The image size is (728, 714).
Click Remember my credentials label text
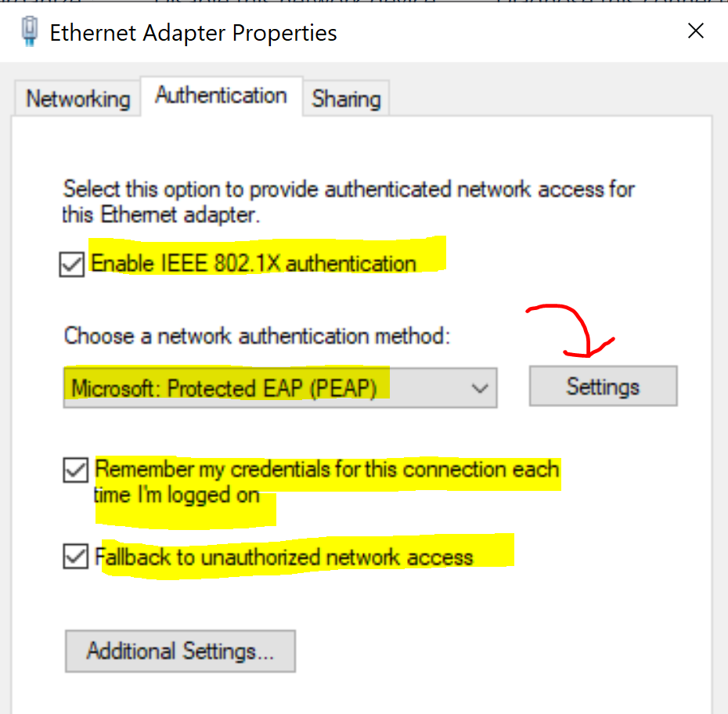tap(327, 482)
